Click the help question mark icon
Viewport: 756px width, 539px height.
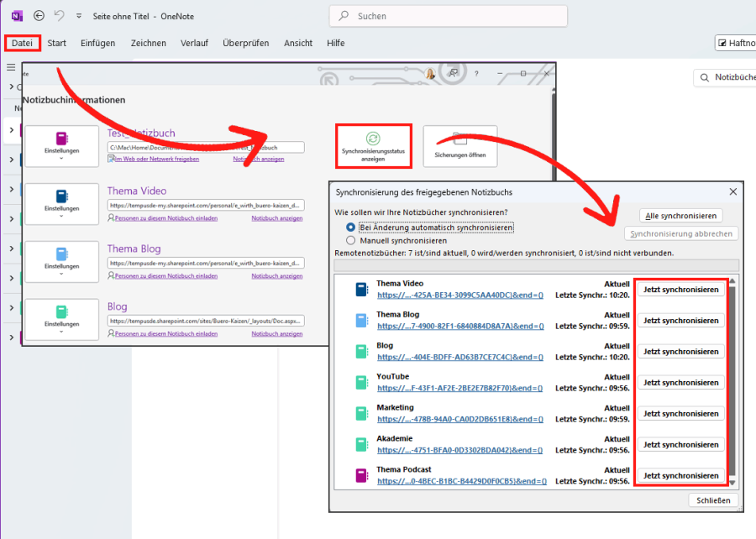476,74
